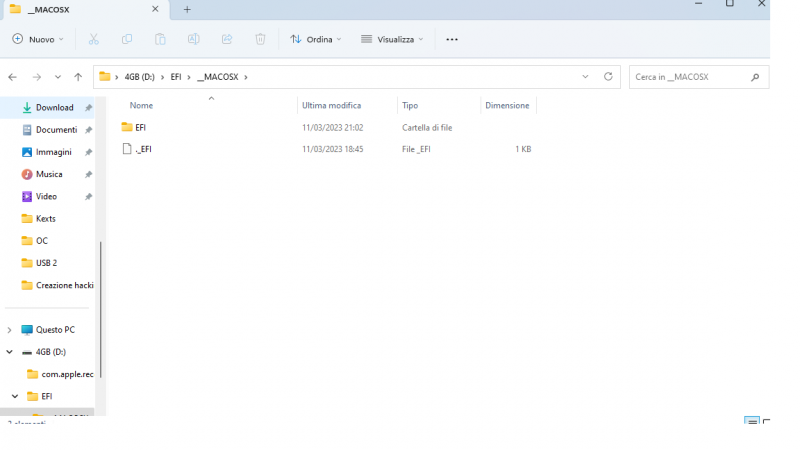Refresh the current folder view

[608, 77]
